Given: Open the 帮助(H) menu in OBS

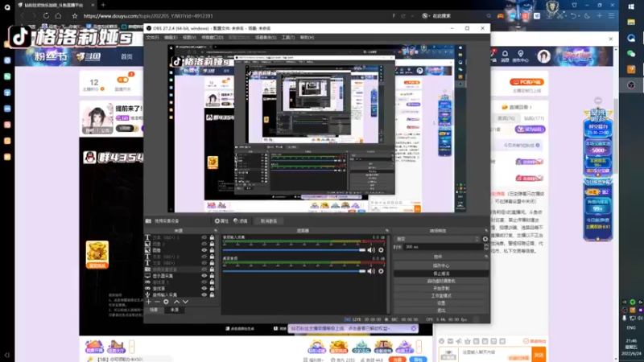Looking at the screenshot, I should [307, 37].
